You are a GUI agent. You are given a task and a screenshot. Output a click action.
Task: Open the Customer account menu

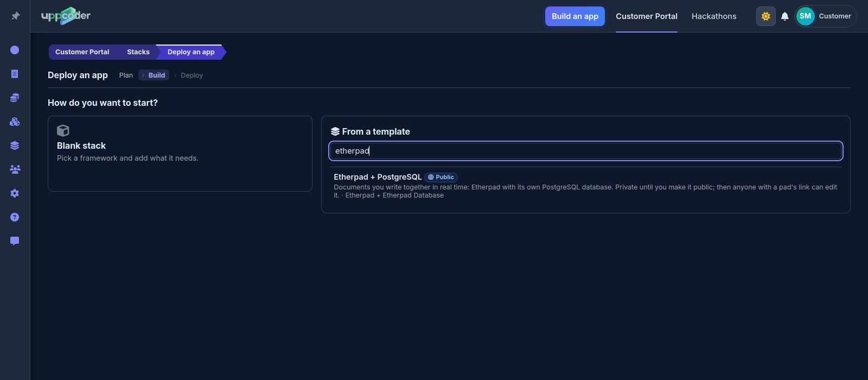[x=826, y=16]
